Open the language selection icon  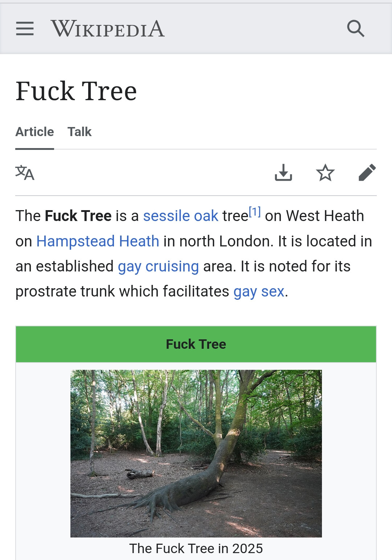click(25, 172)
